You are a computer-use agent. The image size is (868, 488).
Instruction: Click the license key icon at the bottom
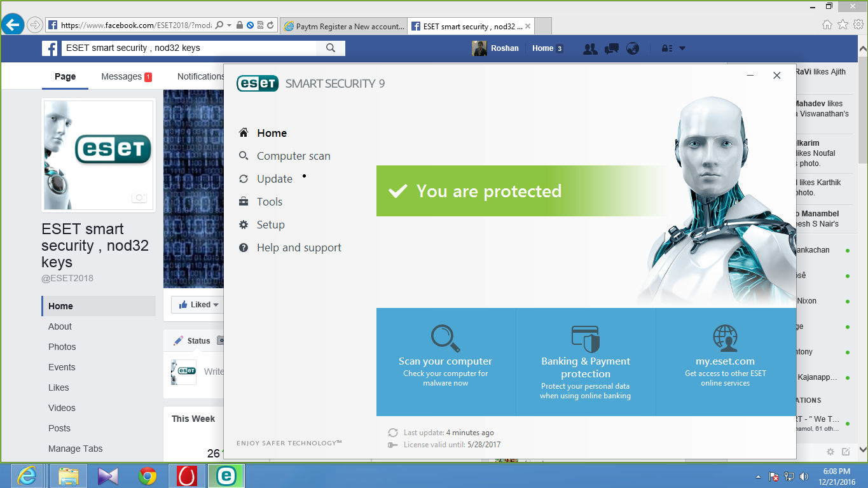(x=393, y=445)
